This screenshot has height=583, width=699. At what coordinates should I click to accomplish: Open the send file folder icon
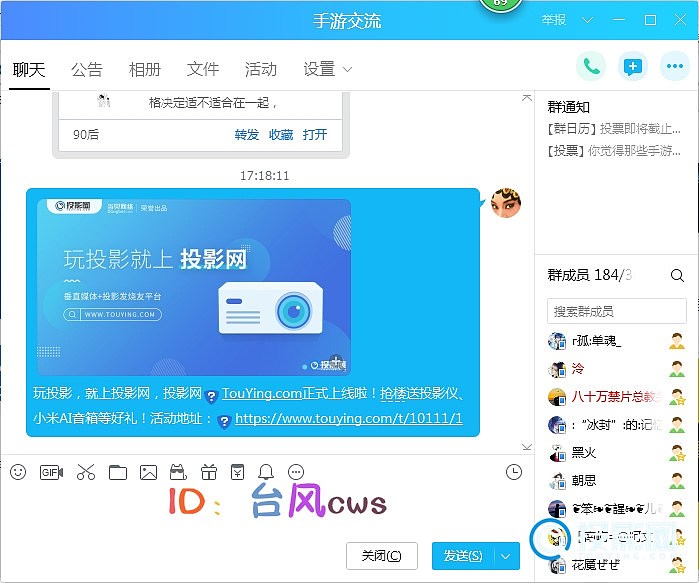point(118,472)
